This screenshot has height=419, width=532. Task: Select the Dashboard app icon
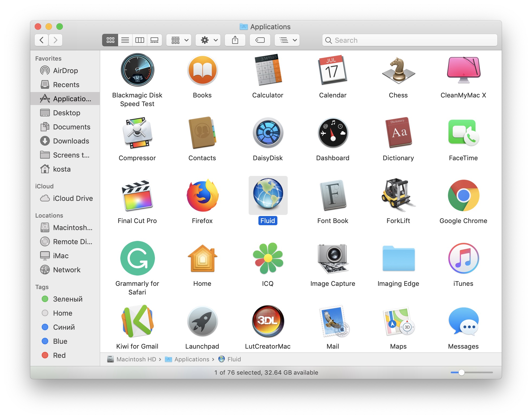333,133
